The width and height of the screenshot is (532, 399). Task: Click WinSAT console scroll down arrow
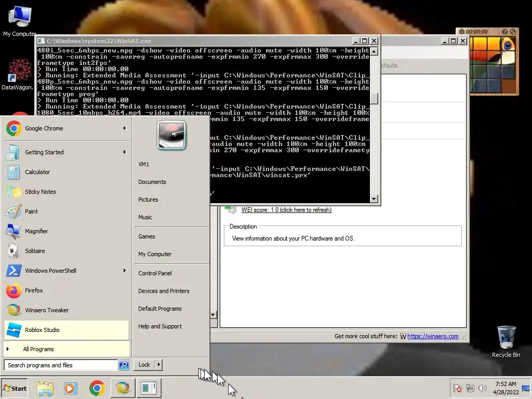[x=374, y=199]
